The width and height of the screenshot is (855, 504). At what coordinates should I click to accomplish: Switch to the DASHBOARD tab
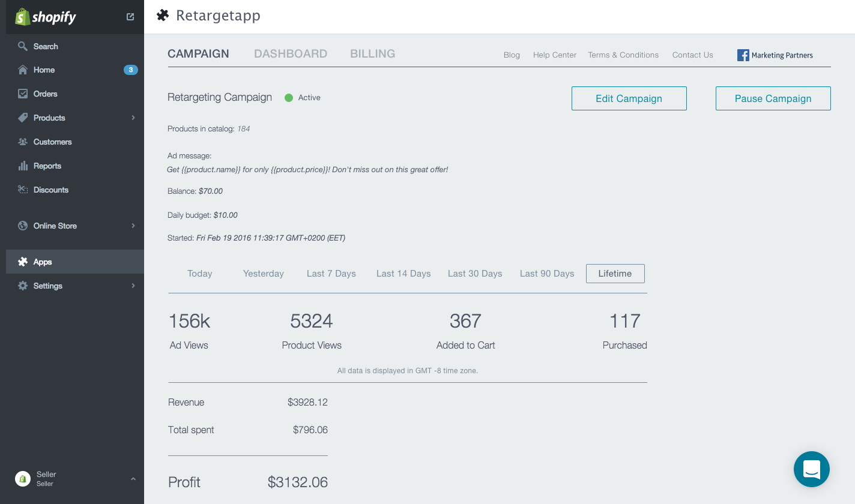tap(291, 53)
